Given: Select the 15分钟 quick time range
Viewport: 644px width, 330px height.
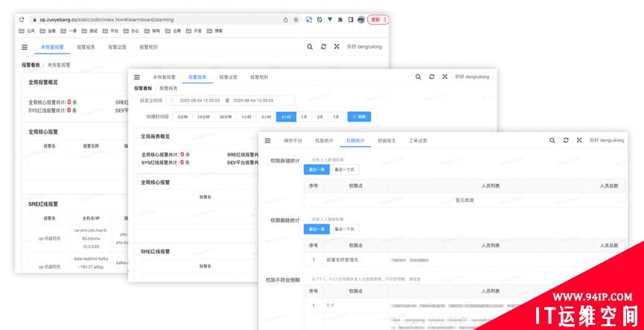Looking at the screenshot, I should point(204,117).
